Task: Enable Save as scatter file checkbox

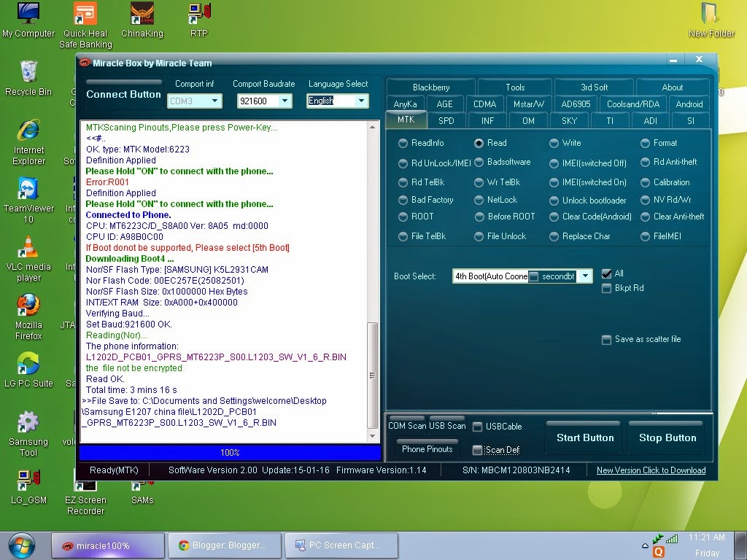Action: pos(606,340)
